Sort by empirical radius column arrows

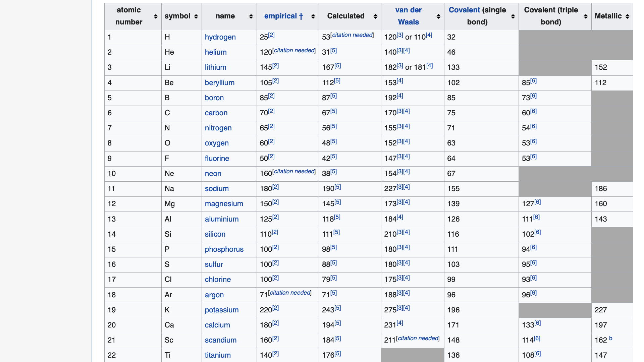pyautogui.click(x=313, y=16)
